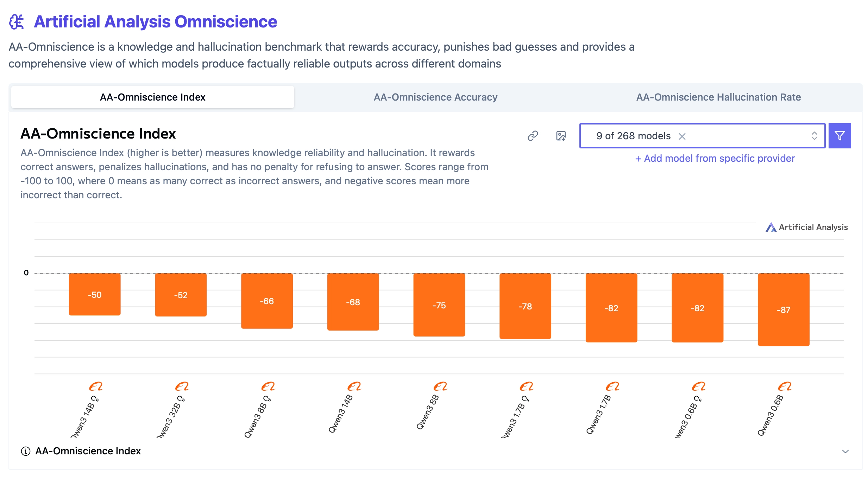
Task: Click the up-down arrows in models selector
Action: pyautogui.click(x=814, y=136)
